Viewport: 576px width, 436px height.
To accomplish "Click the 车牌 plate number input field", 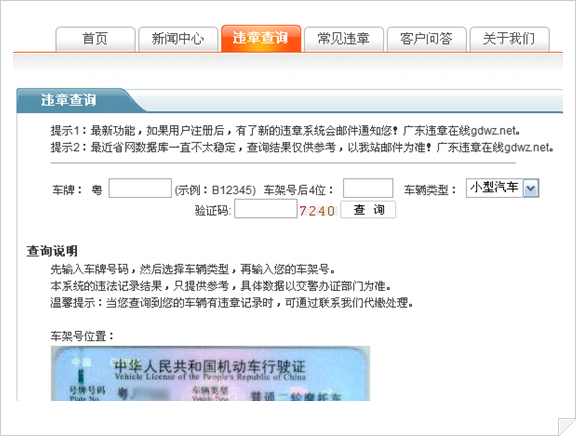I will coord(140,188).
